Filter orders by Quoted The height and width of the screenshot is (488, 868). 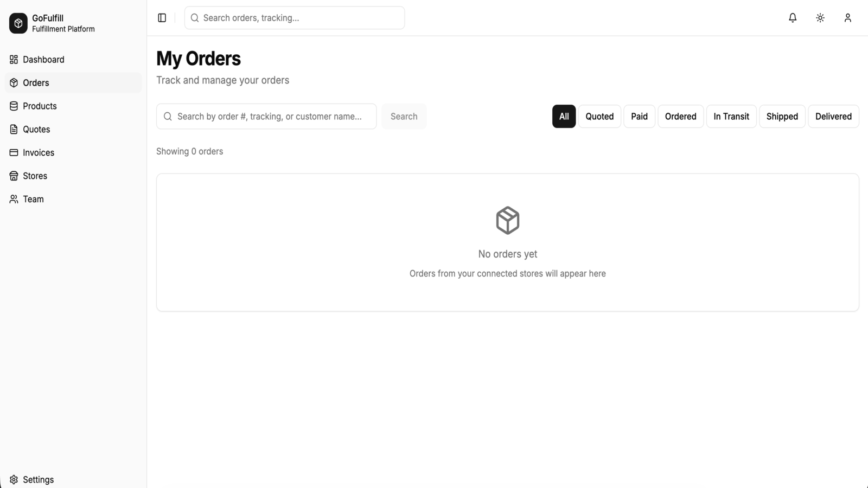[x=599, y=117]
